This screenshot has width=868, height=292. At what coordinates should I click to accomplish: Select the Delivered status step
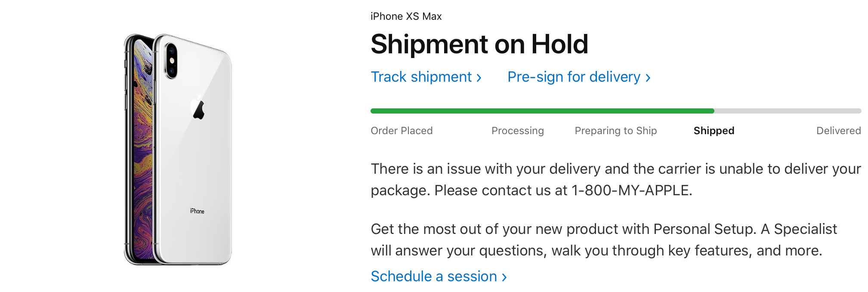(x=838, y=131)
